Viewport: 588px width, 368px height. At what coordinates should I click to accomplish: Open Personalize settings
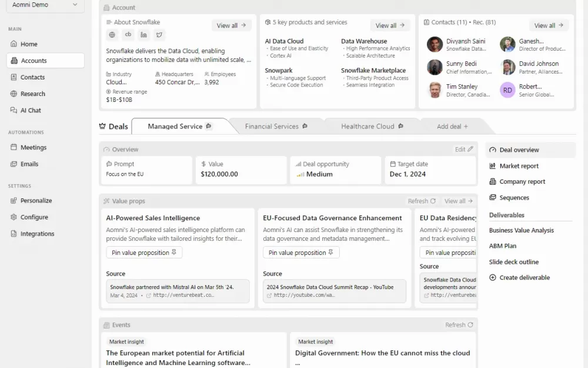coord(45,201)
